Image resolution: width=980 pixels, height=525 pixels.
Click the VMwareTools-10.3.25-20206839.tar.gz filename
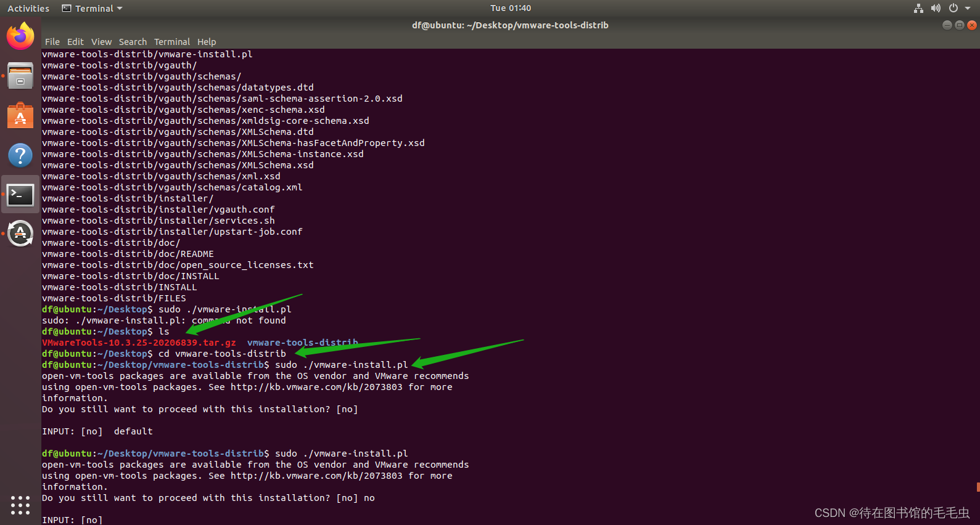139,343
